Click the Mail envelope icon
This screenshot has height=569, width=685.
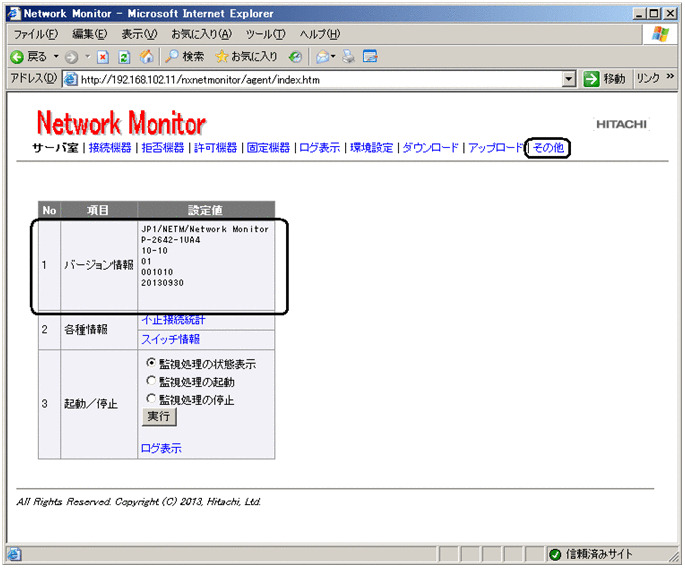322,56
